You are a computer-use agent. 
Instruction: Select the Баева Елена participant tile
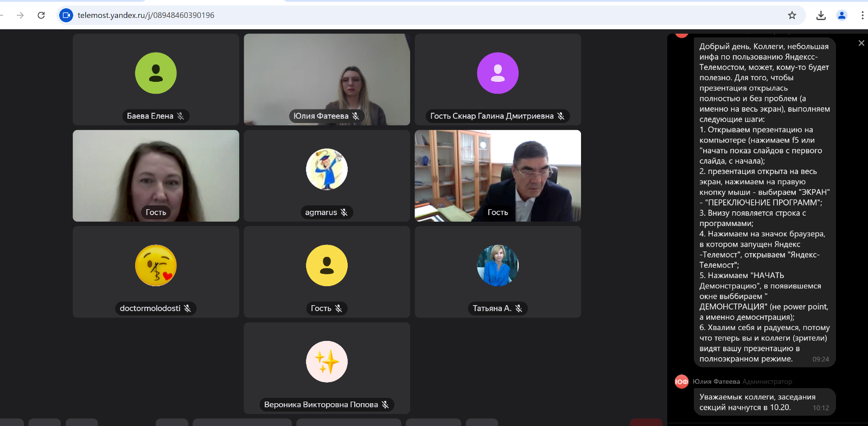[x=156, y=79]
